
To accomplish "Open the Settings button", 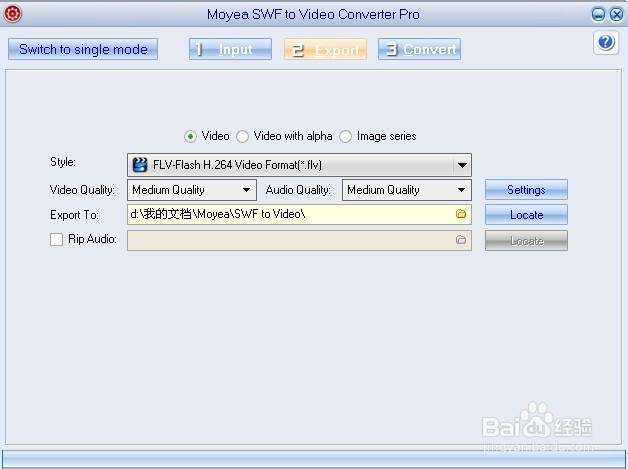I will (x=526, y=189).
